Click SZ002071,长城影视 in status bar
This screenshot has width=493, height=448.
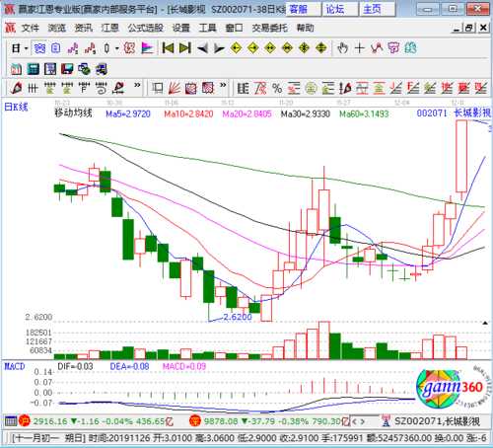tap(437, 421)
